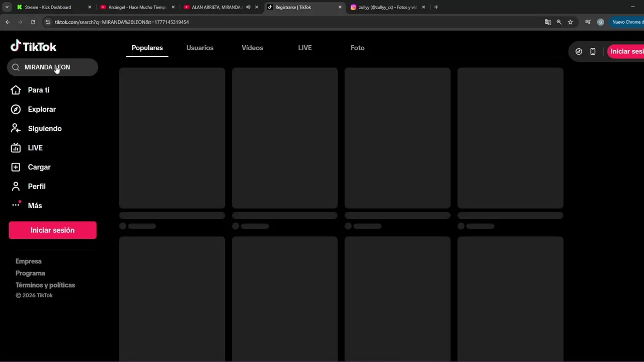Click the Siguiendo people icon
Image resolution: width=644 pixels, height=362 pixels.
click(16, 128)
